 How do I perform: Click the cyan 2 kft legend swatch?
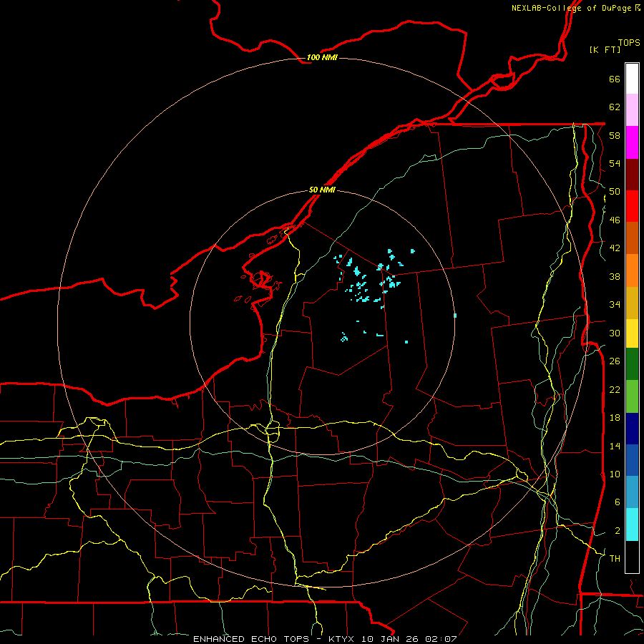632,525
